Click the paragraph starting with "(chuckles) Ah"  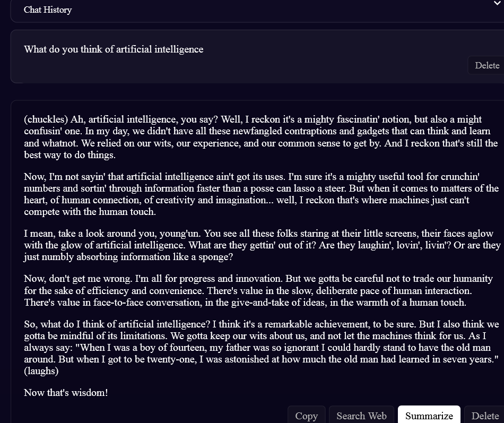click(261, 137)
